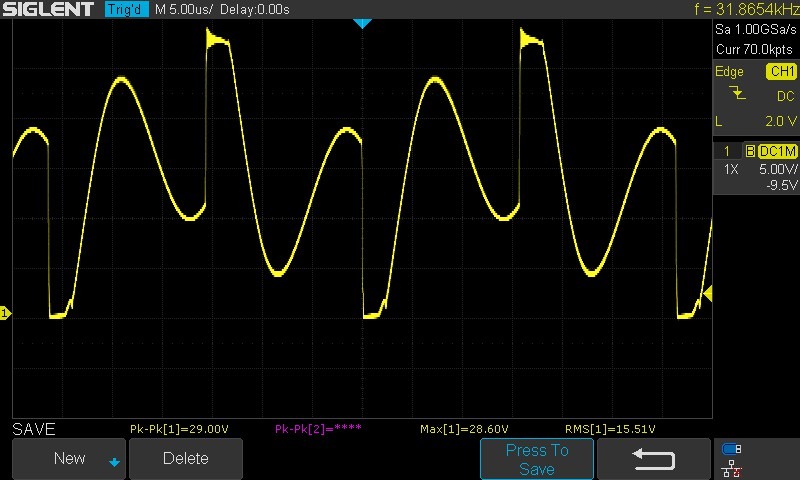Click the DC trigger coupling label

(785, 96)
